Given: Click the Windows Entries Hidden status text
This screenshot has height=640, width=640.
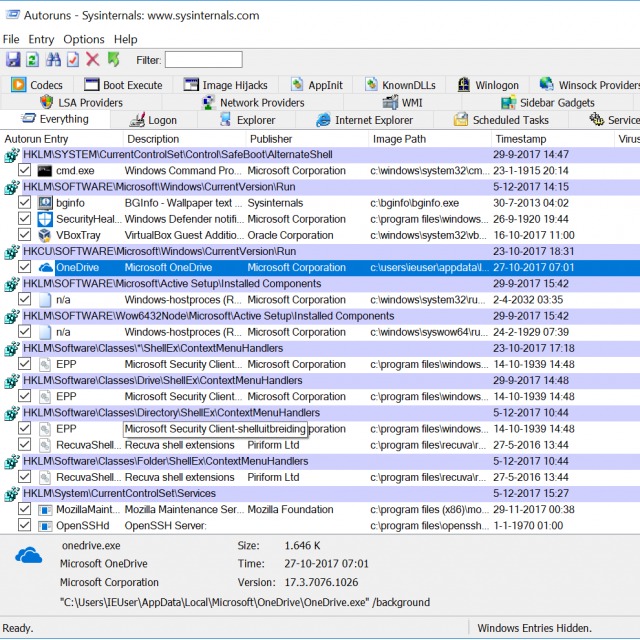Looking at the screenshot, I should point(534,628).
